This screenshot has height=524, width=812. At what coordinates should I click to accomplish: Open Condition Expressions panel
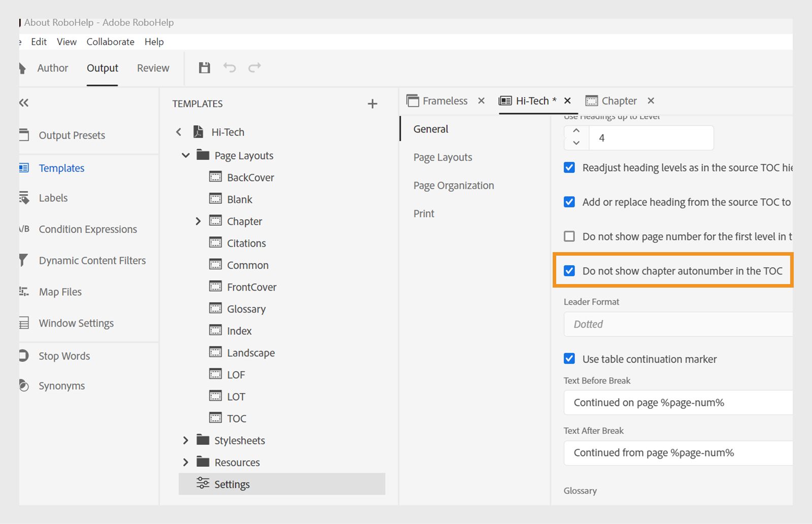coord(88,229)
